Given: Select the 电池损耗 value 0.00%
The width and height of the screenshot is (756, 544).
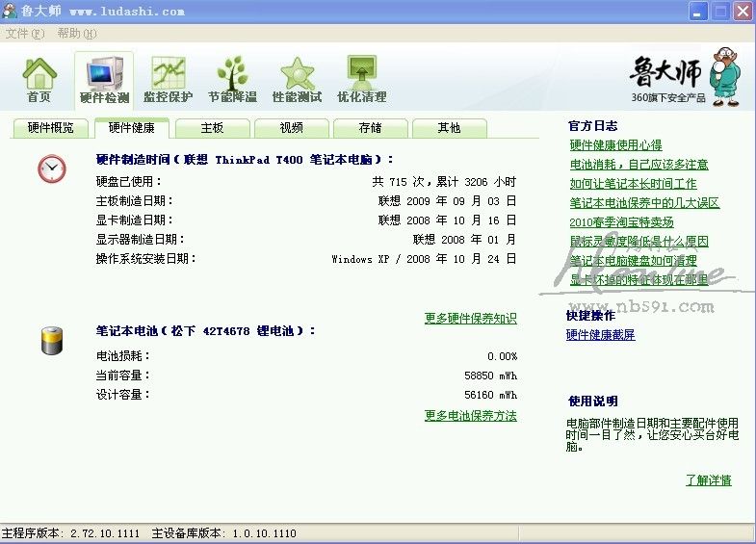Looking at the screenshot, I should 502,356.
